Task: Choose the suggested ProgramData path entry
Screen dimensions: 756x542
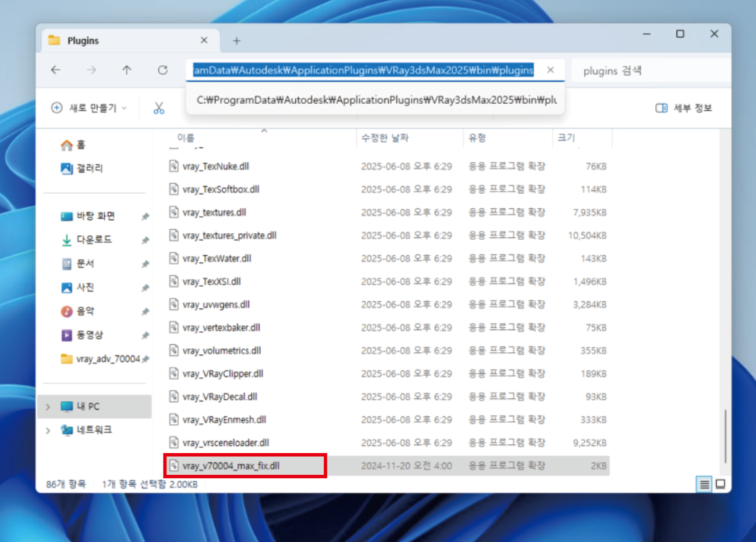Action: (375, 100)
